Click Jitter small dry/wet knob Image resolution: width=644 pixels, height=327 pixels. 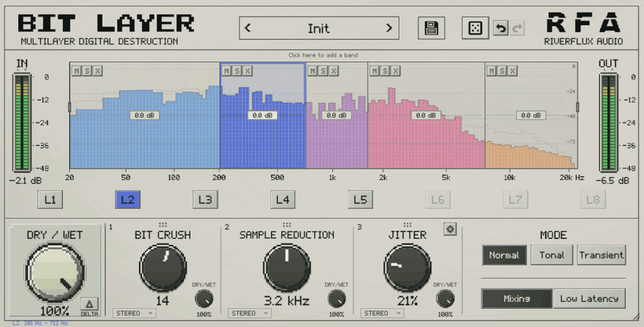coord(445,299)
